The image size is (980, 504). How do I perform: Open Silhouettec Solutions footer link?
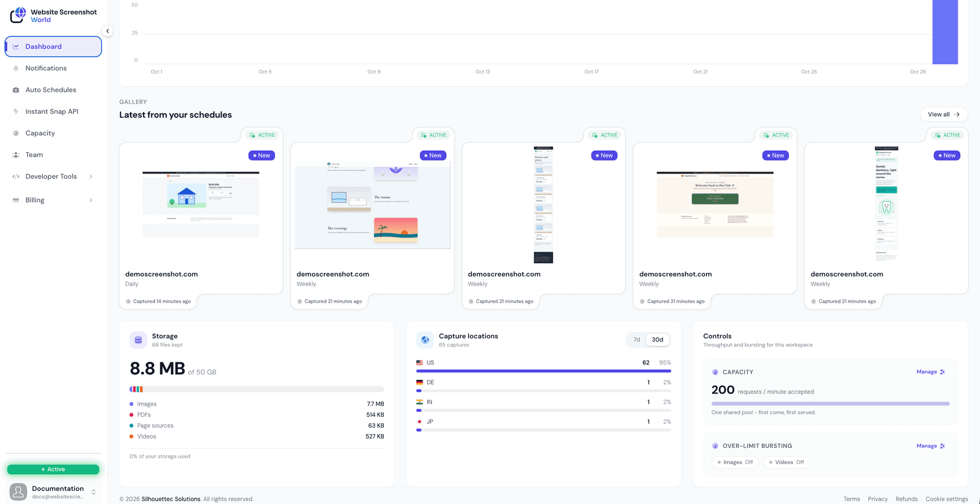pyautogui.click(x=171, y=499)
